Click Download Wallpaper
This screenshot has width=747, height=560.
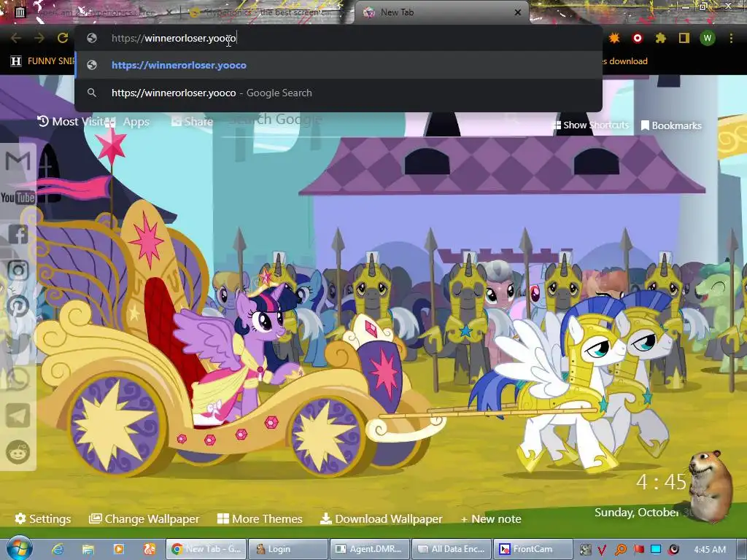tap(381, 518)
